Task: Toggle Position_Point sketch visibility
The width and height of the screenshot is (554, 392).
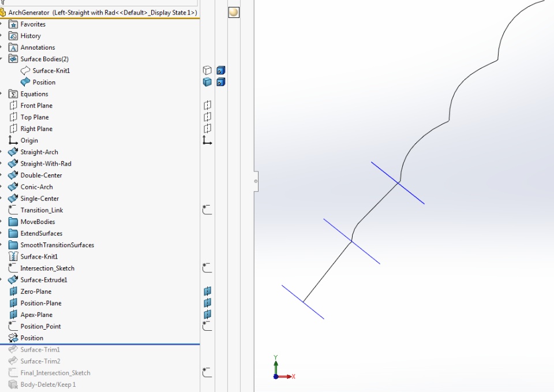Action: coord(207,326)
